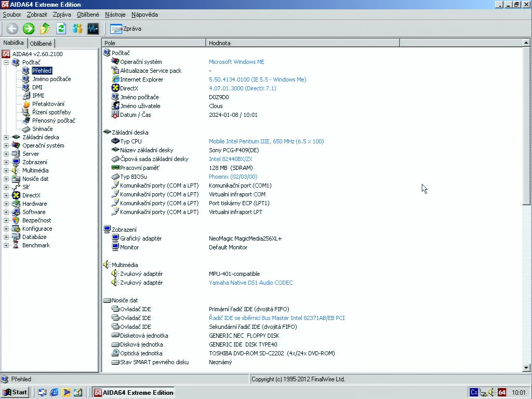Click the AIDA64 Extreme Edition taskbar button
Screen dimensions: 532x399
134,393
